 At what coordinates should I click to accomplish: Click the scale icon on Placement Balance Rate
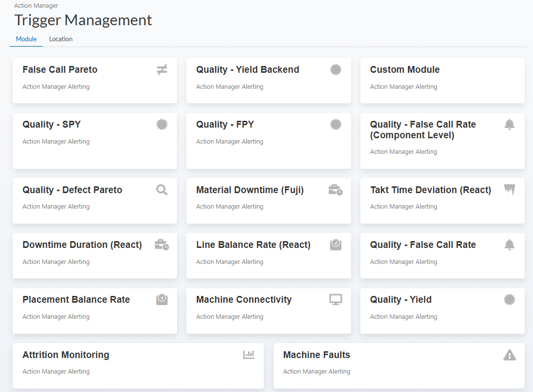point(162,300)
